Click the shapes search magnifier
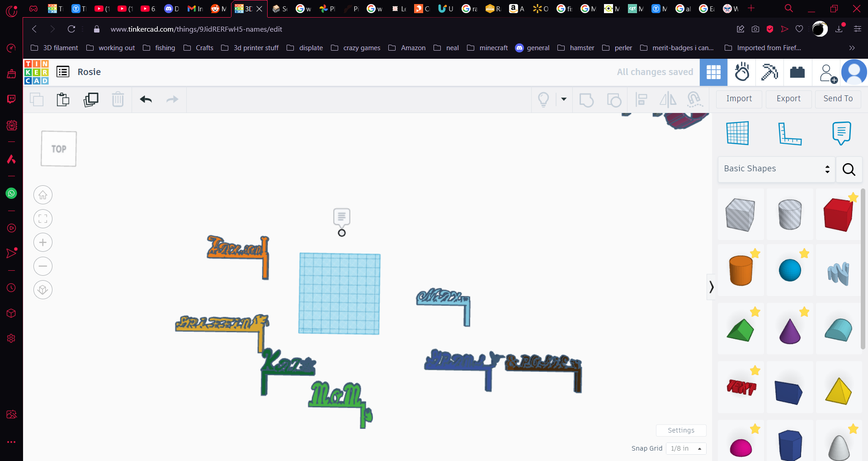868x461 pixels. tap(849, 169)
